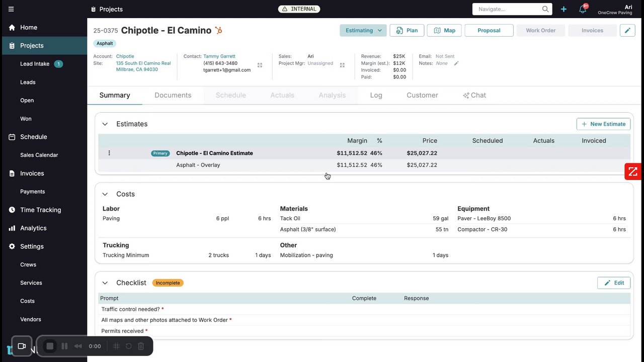Screen dimensions: 644x362
Task: Open Crews under Settings
Action: 28,264
